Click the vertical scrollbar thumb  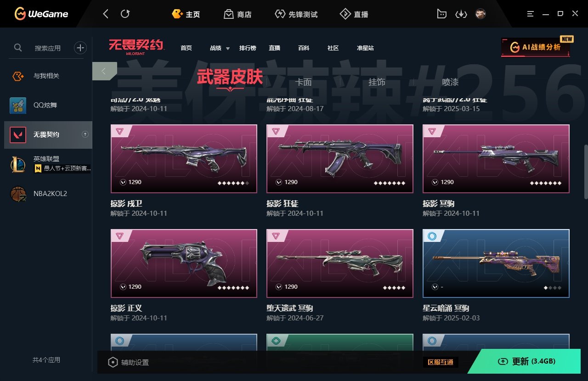[586, 171]
